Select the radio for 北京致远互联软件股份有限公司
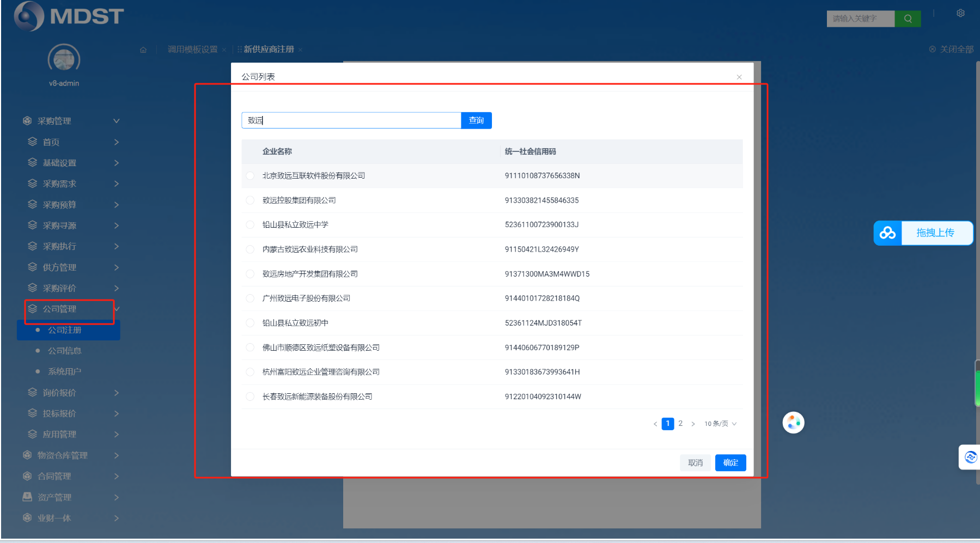Screen dimensions: 980x543 (x=250, y=175)
